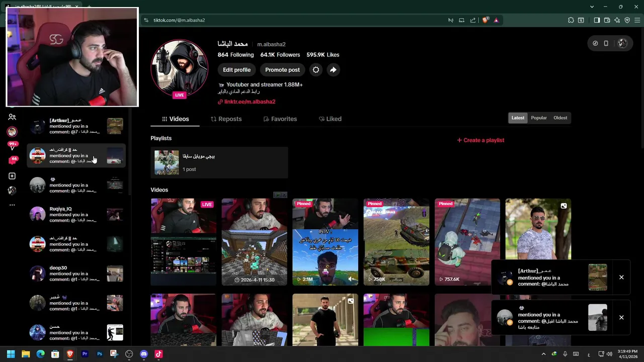Open Premiere Pro from taskbar
644x362 pixels.
85,354
